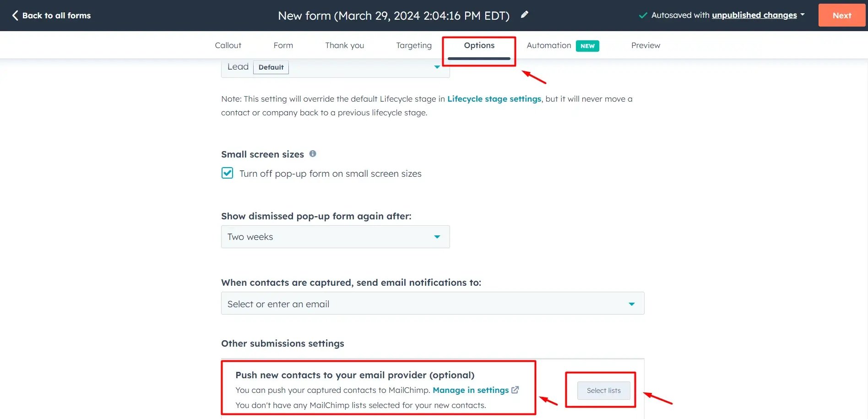Click the green autosaved checkmark icon
This screenshot has width=868, height=419.
643,15
